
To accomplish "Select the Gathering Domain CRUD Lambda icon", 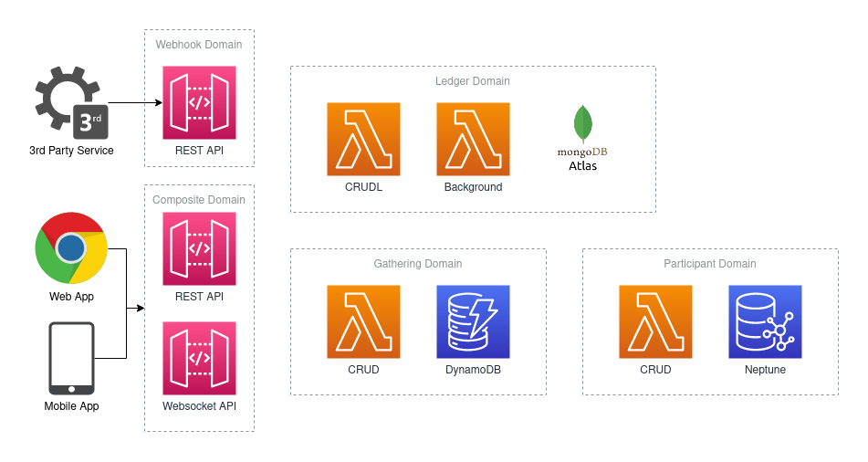I will tap(363, 322).
